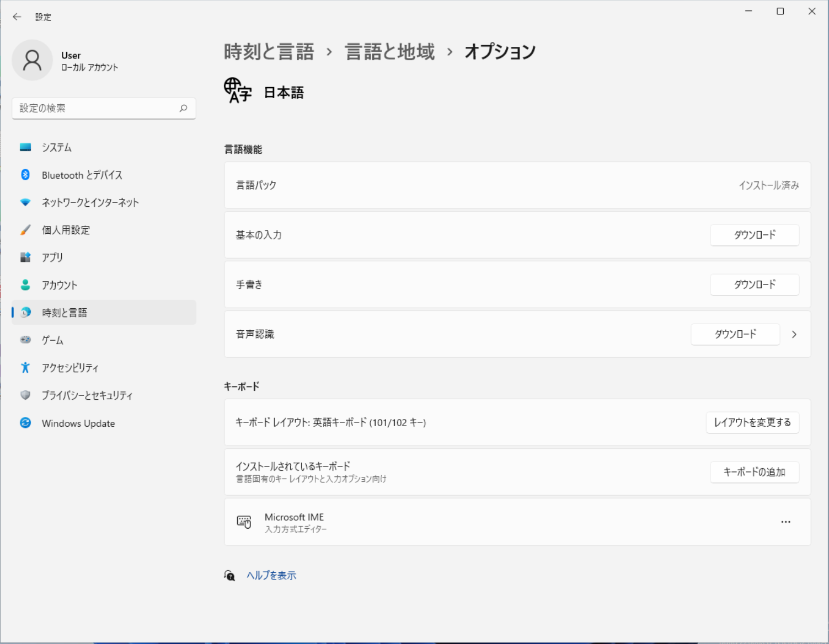
Task: Open Windows Update section
Action: [77, 423]
